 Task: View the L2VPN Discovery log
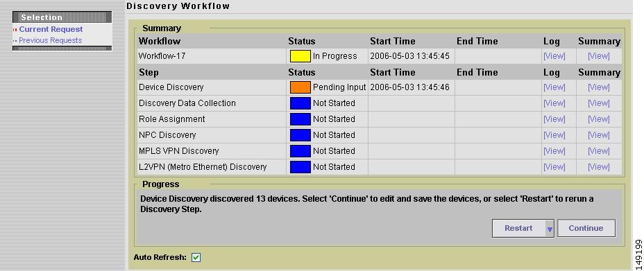[x=554, y=167]
